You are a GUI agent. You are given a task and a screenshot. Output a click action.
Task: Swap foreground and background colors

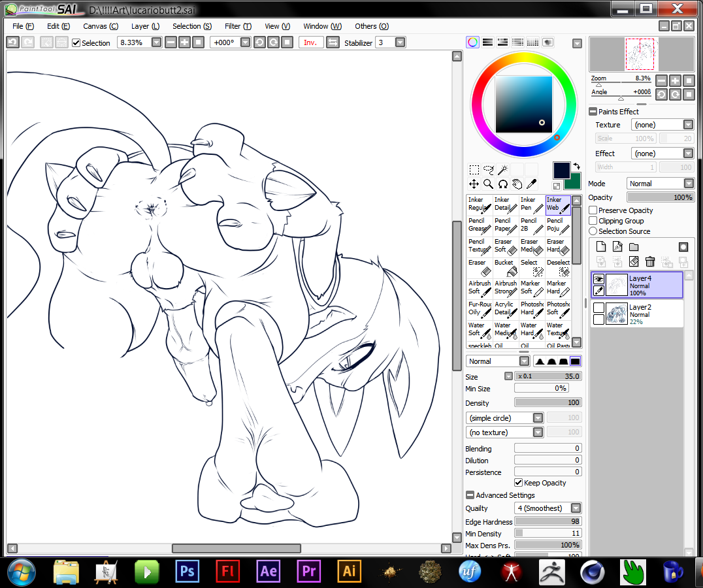click(x=576, y=166)
